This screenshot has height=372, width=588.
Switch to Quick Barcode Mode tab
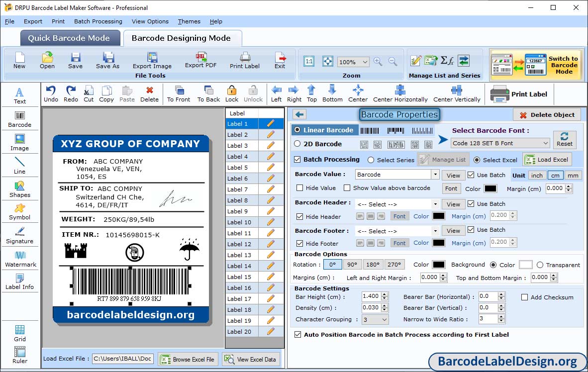click(69, 38)
